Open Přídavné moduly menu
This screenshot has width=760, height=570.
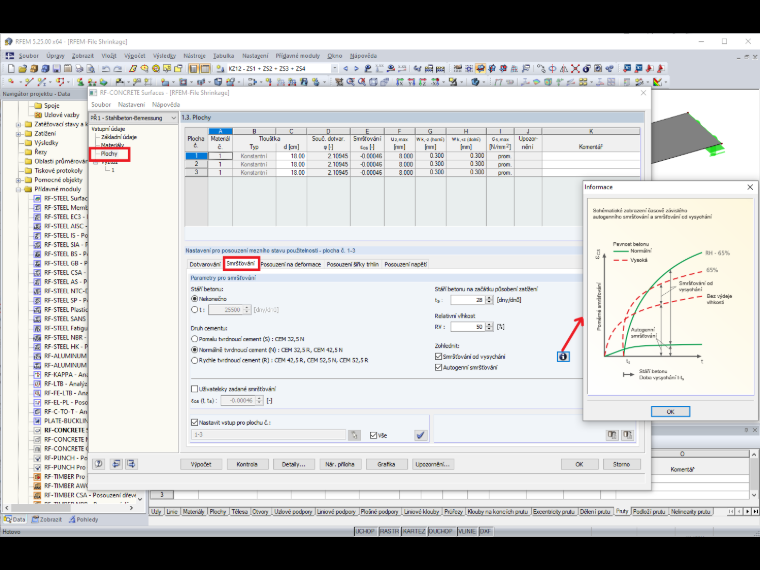tap(298, 56)
